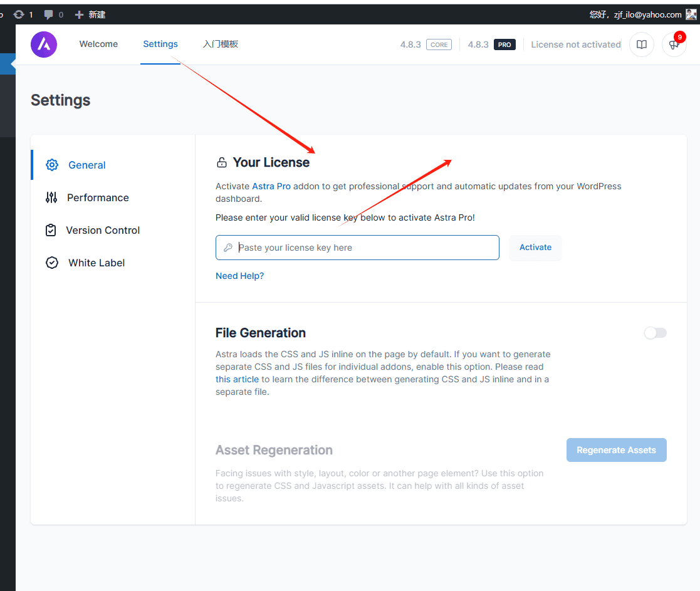
Task: Click the lock icon beside Your License
Action: tap(221, 162)
